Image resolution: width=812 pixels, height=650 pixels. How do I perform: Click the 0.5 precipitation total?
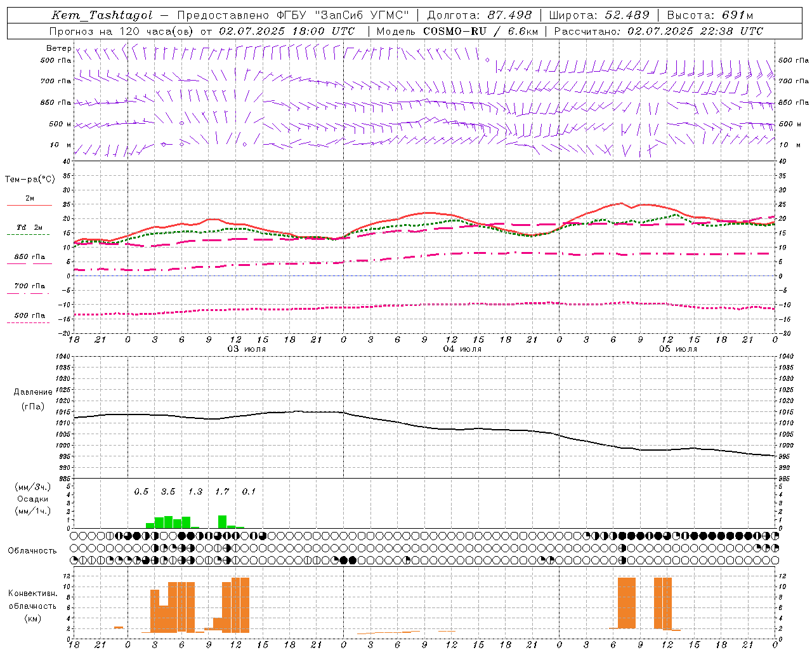tap(141, 491)
